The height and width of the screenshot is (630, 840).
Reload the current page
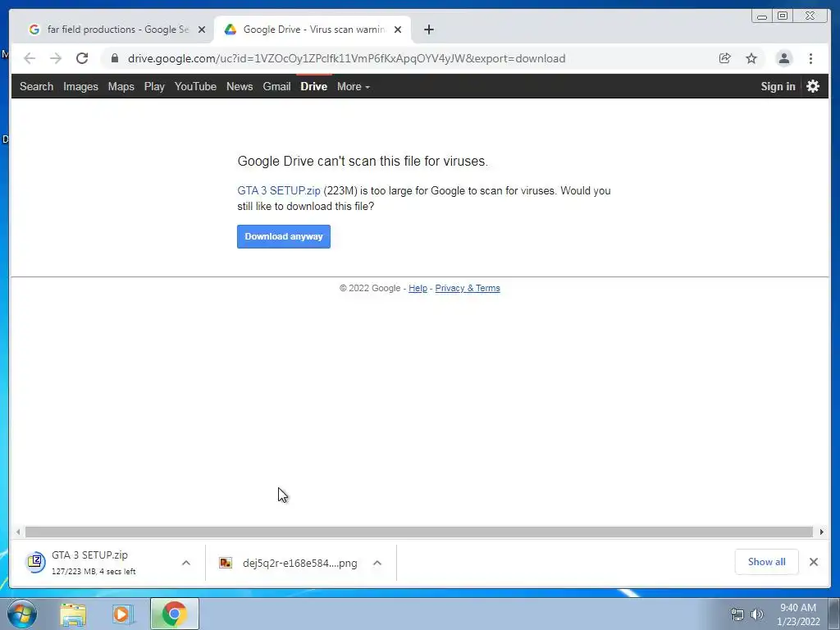tap(82, 58)
